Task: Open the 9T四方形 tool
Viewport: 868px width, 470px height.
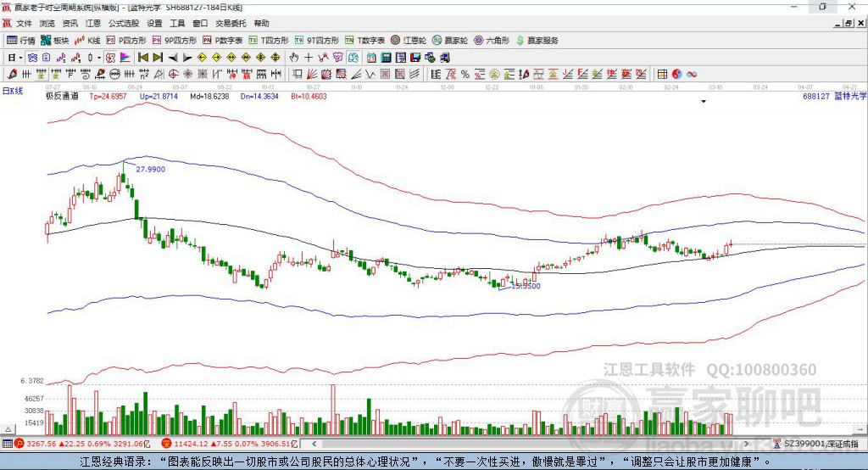Action: coord(317,41)
